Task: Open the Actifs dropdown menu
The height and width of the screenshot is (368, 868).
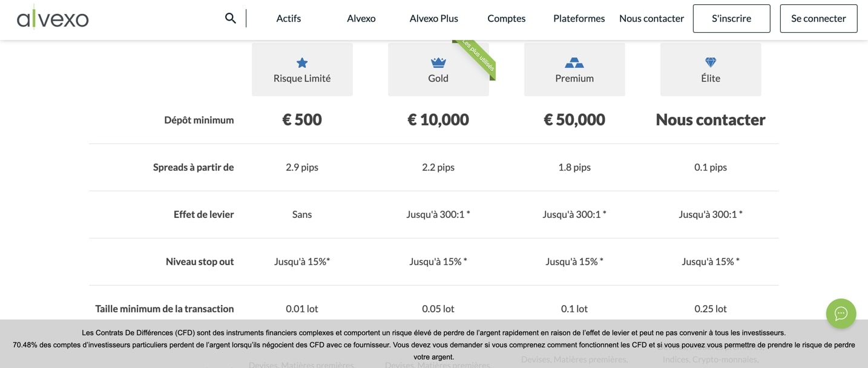Action: point(288,18)
